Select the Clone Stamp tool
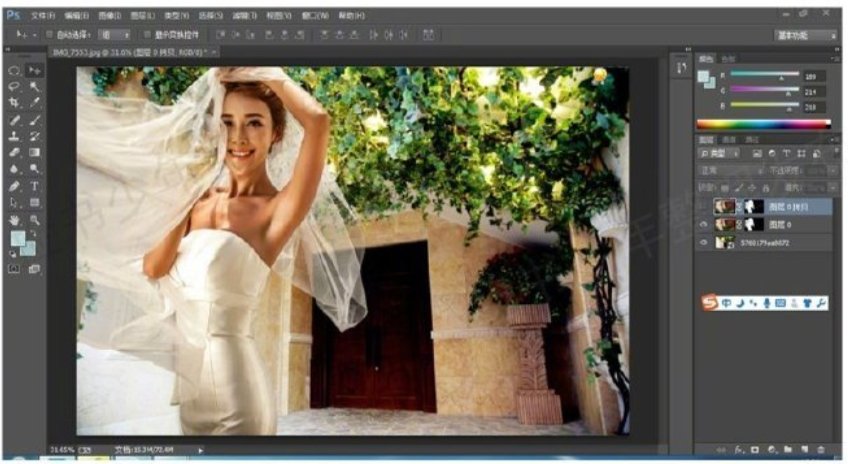This screenshot has width=848, height=464. 14,136
